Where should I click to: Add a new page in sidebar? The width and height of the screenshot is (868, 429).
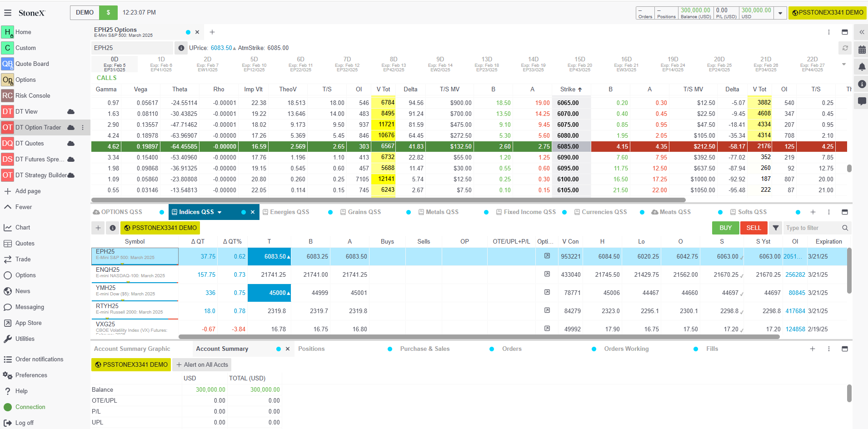22,191
